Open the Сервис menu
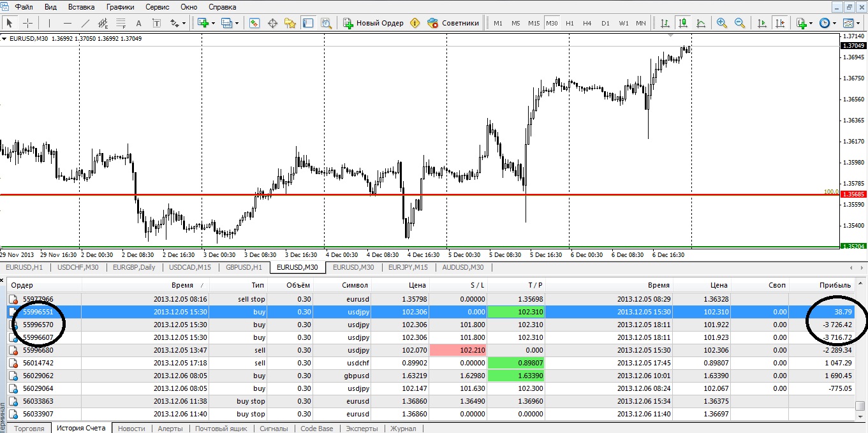Viewport: 868px width, 433px height. click(157, 7)
